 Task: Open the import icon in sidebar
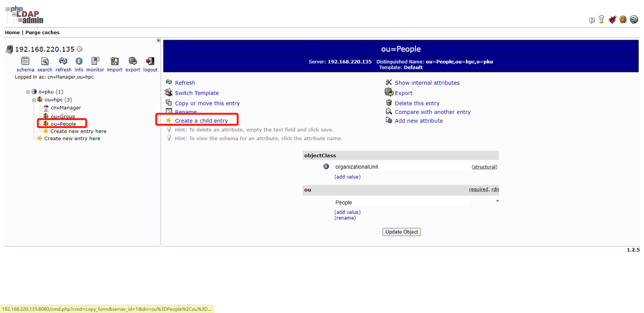[x=115, y=61]
